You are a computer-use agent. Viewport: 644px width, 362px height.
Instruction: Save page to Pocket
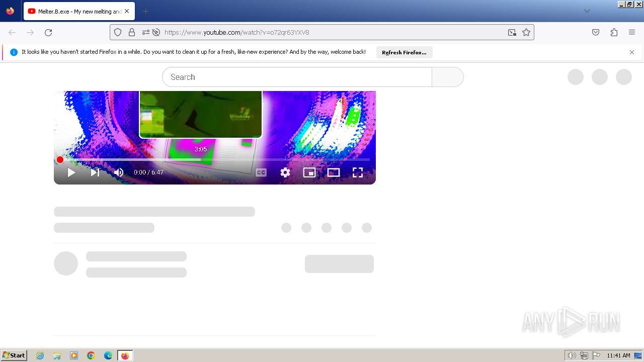click(x=596, y=32)
